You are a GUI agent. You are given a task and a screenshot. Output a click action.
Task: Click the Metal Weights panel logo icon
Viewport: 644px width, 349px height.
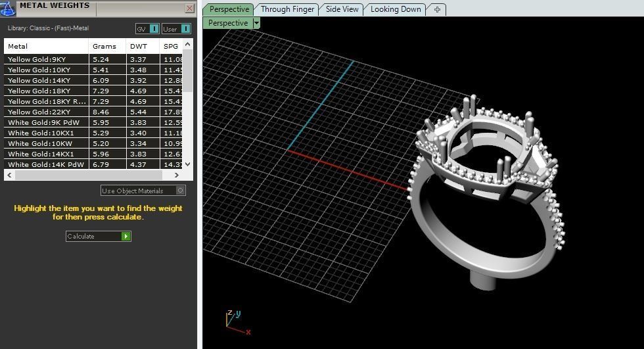click(x=7, y=8)
